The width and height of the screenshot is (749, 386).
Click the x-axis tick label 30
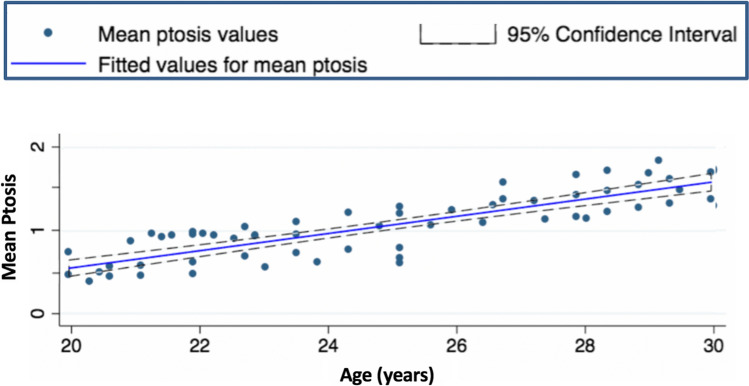coord(713,344)
